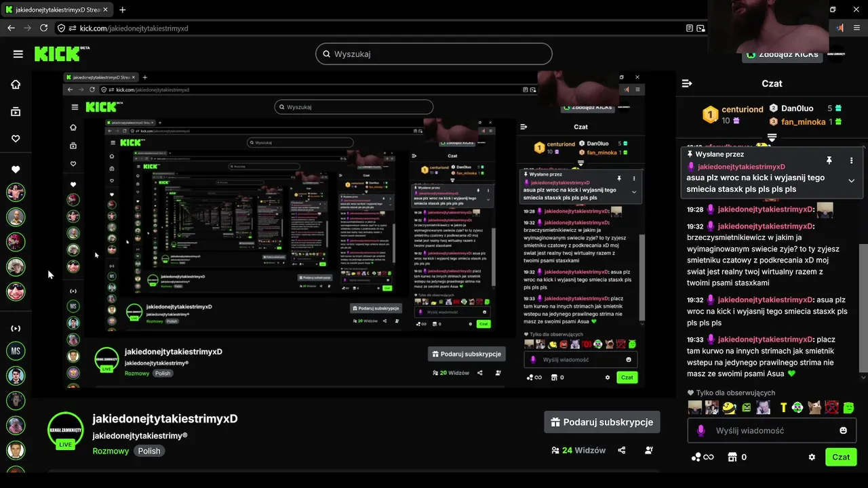The image size is (868, 488).
Task: Click the 24 Widzów viewer count
Action: coord(578,450)
